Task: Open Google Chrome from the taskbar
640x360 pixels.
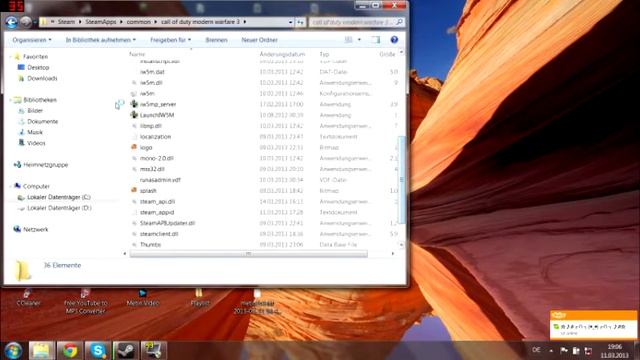Action: (x=70, y=350)
